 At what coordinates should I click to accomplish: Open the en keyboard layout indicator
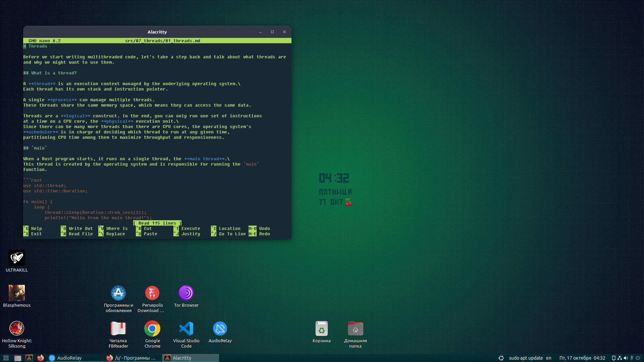coord(549,358)
